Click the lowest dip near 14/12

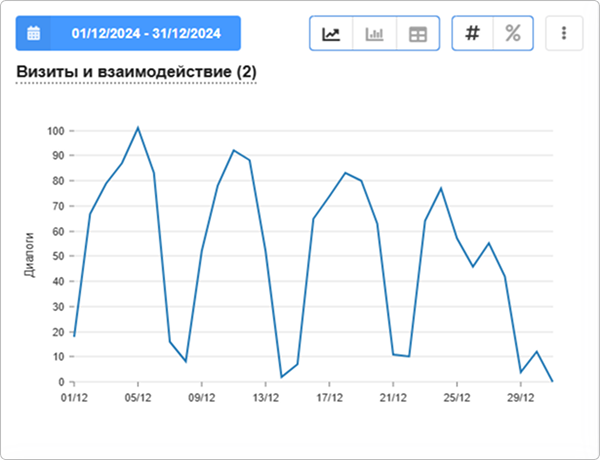click(x=282, y=376)
